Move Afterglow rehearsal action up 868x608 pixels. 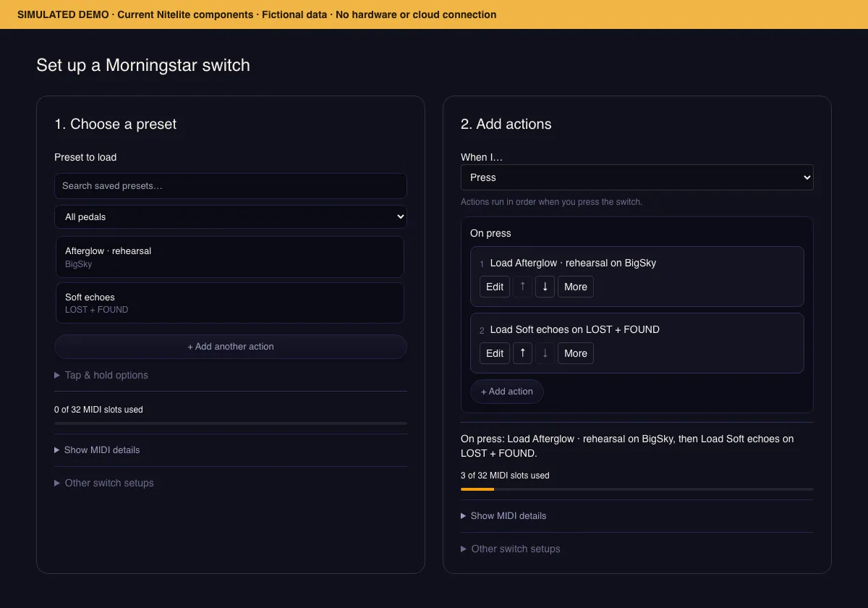(523, 287)
